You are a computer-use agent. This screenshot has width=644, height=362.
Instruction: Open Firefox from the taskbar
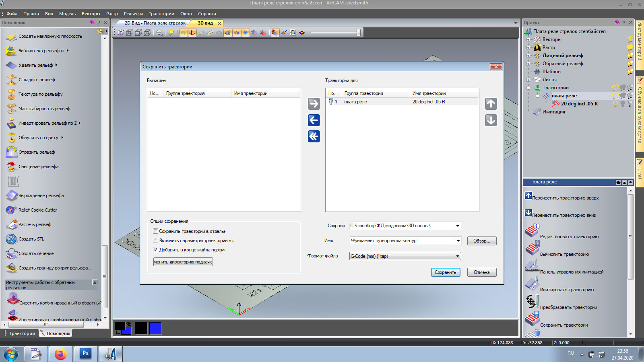61,354
